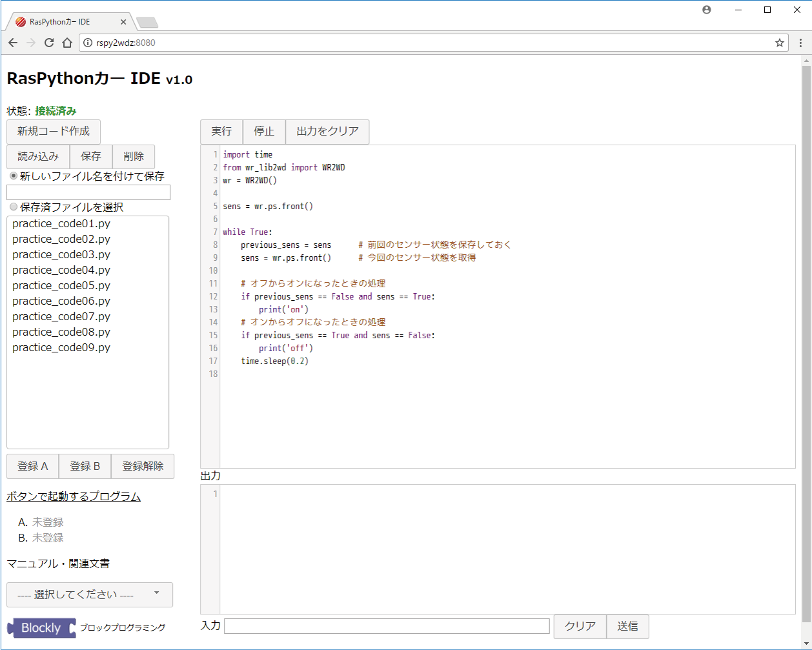Open a new browser tab

point(147,23)
